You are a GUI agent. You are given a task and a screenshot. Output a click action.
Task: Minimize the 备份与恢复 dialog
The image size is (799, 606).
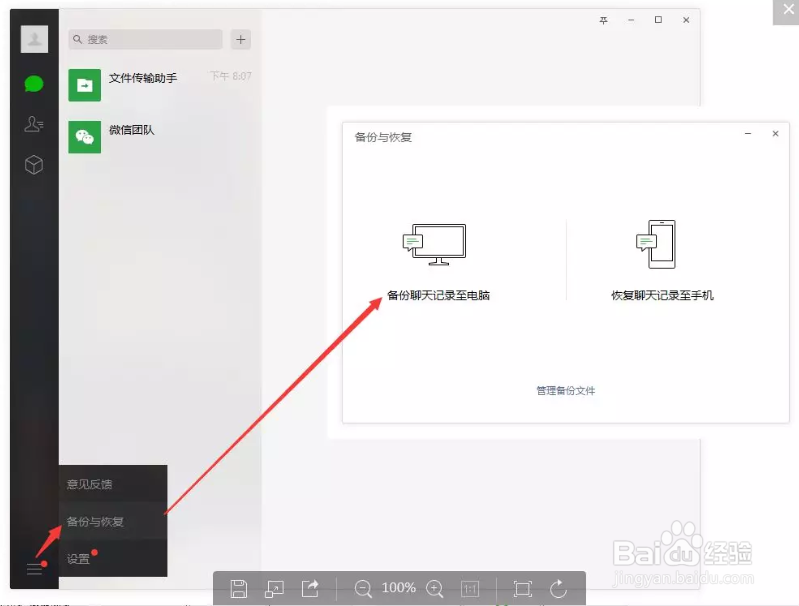click(748, 134)
